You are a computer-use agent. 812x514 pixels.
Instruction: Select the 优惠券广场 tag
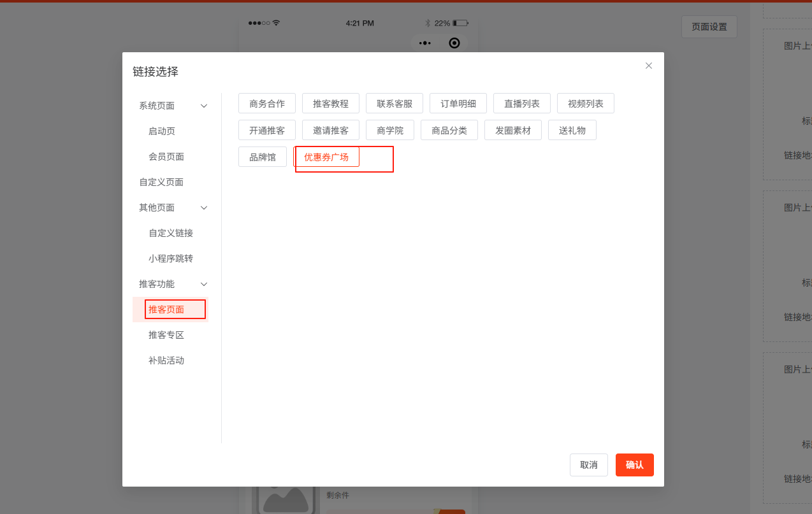(326, 157)
